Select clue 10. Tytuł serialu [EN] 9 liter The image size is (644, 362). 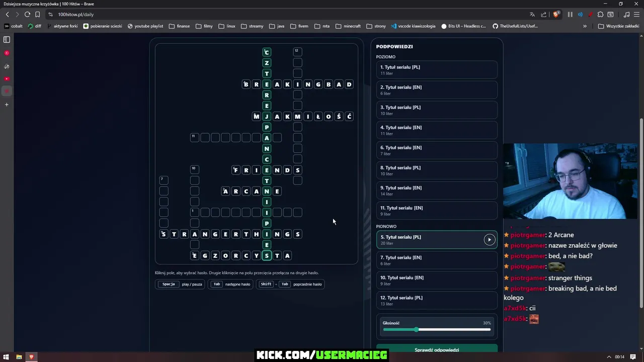(x=437, y=280)
